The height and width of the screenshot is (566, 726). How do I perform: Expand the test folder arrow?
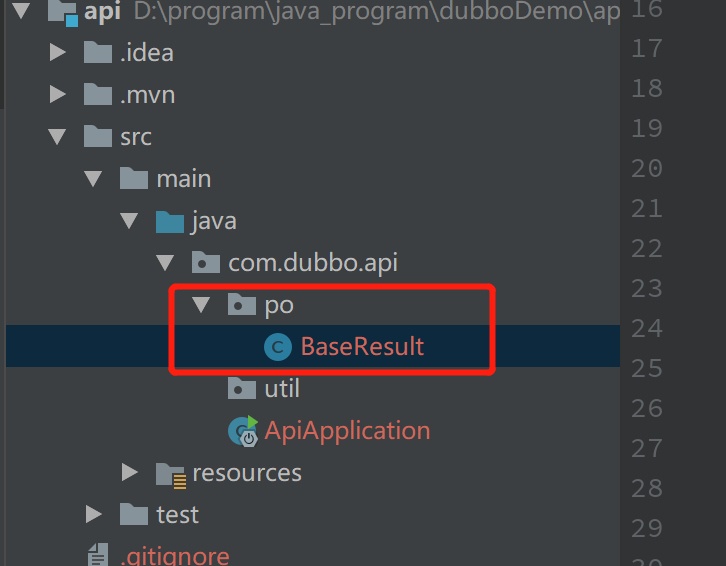(94, 514)
